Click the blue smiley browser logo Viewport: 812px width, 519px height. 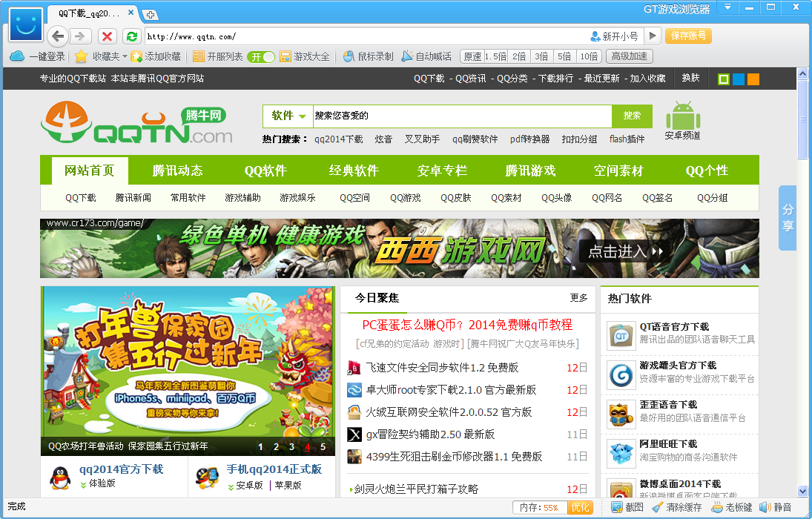(x=26, y=25)
